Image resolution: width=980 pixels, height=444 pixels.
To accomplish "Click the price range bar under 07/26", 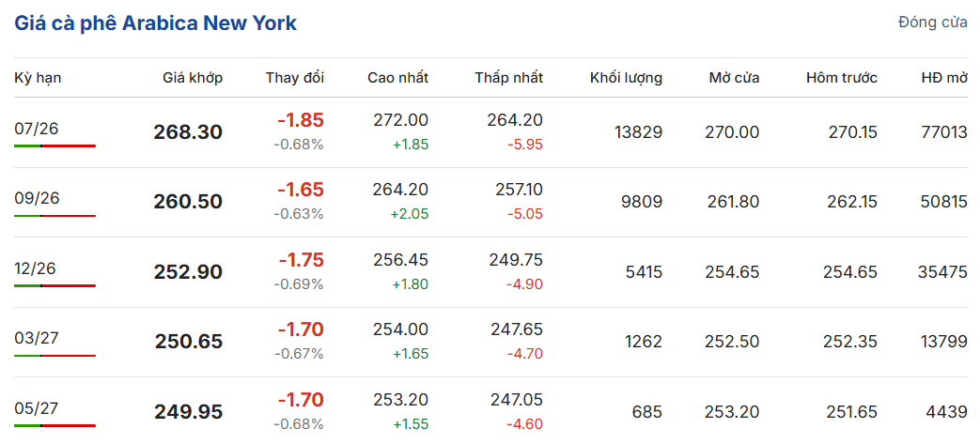I will point(55,146).
